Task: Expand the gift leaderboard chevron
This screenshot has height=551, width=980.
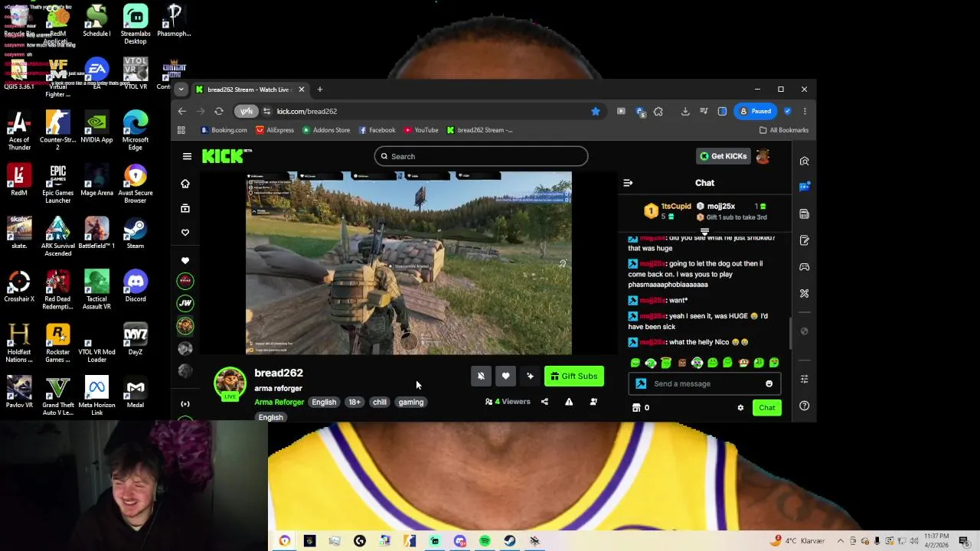Action: pos(704,231)
